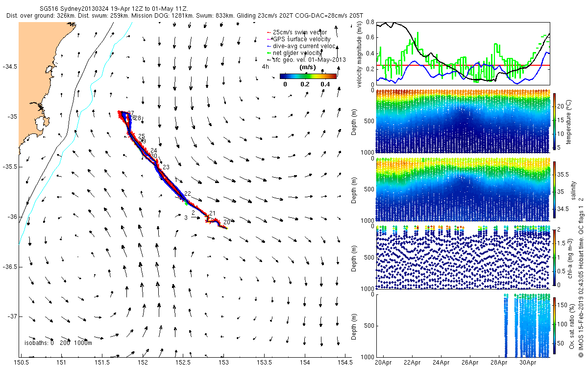The height and width of the screenshot is (368, 588).
Task: Click the '25cm/s swim vector' legend entry
Action: pos(296,32)
